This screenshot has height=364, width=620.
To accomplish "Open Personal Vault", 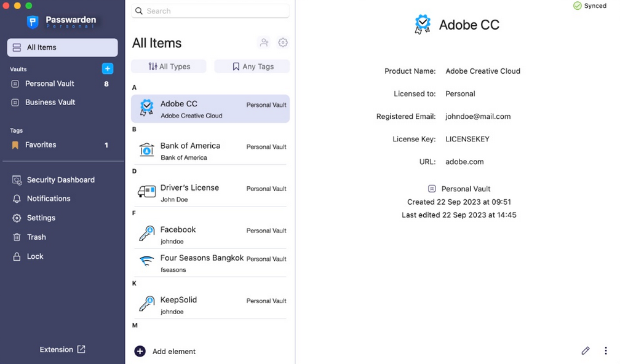I will [x=62, y=84].
